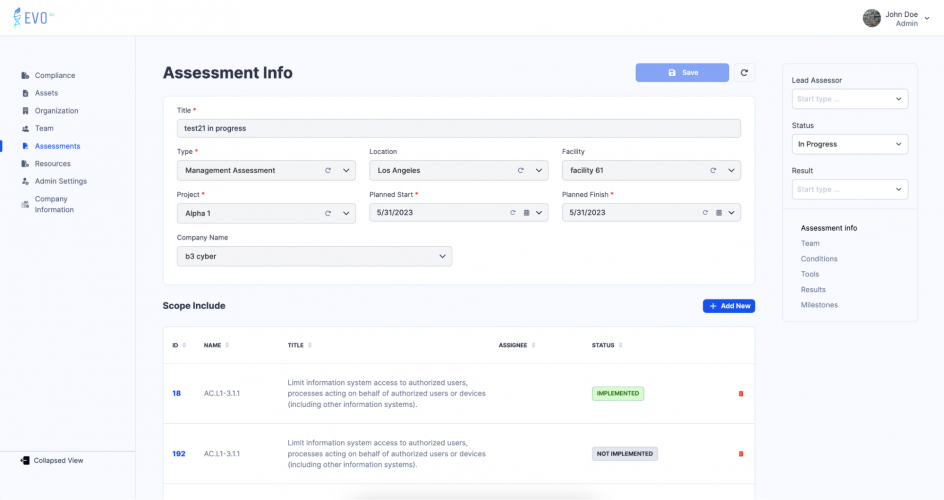
Task: Expand the Planned Finish chevron
Action: point(731,212)
